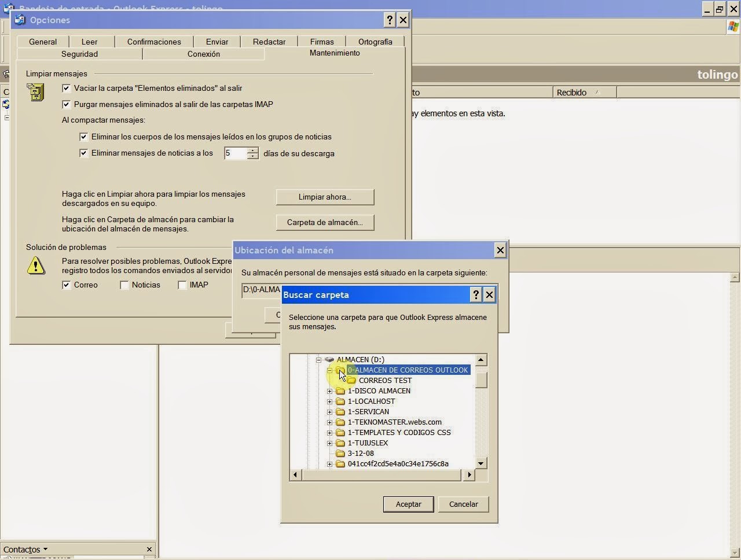Viewport: 741px width, 560px height.
Task: Expand the 1-TEMPLATES Y CODIGOS CSS folder
Action: 329,432
